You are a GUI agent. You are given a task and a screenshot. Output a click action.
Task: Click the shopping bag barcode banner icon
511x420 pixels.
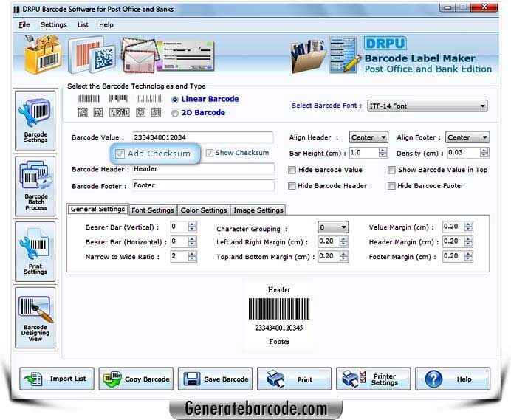(43, 54)
